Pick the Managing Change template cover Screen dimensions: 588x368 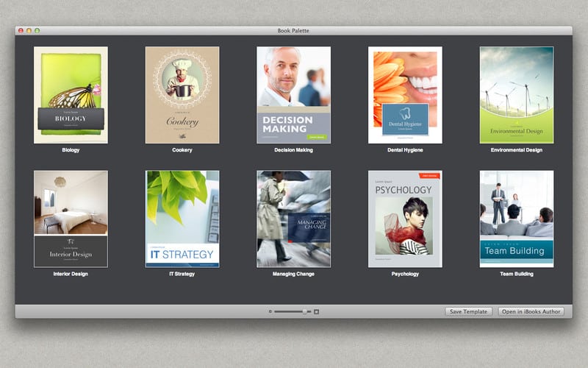(x=293, y=219)
